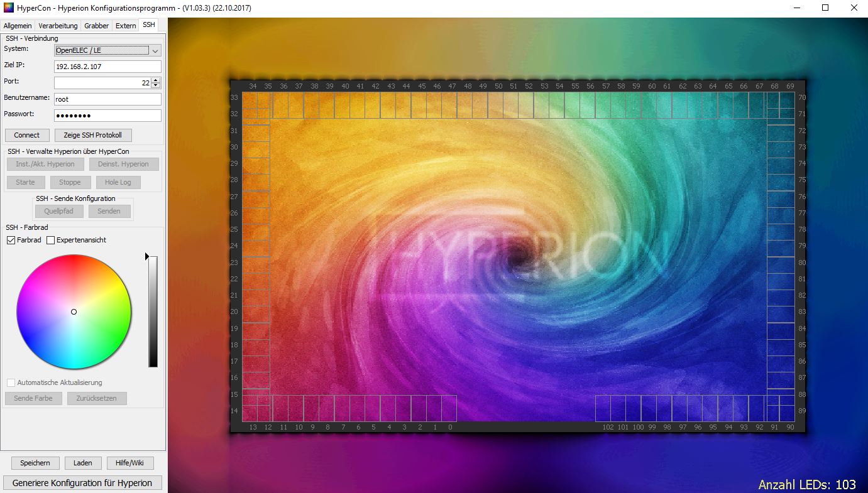The width and height of the screenshot is (868, 493).
Task: Click the Starte button
Action: pos(26,182)
